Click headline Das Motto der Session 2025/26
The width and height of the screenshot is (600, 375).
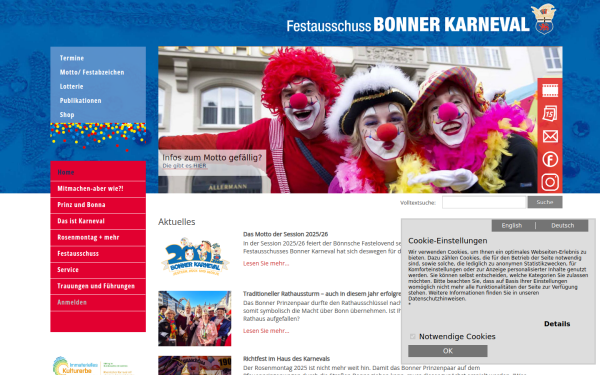tap(285, 234)
